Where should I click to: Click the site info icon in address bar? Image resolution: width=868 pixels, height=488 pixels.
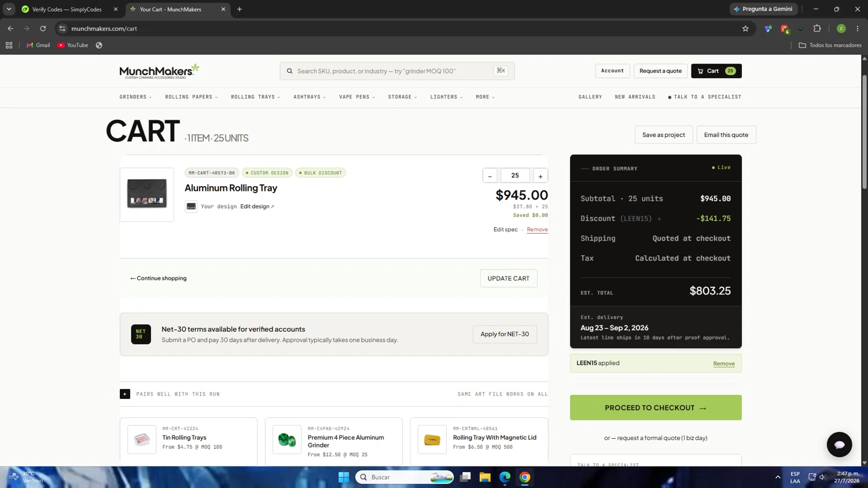(62, 28)
